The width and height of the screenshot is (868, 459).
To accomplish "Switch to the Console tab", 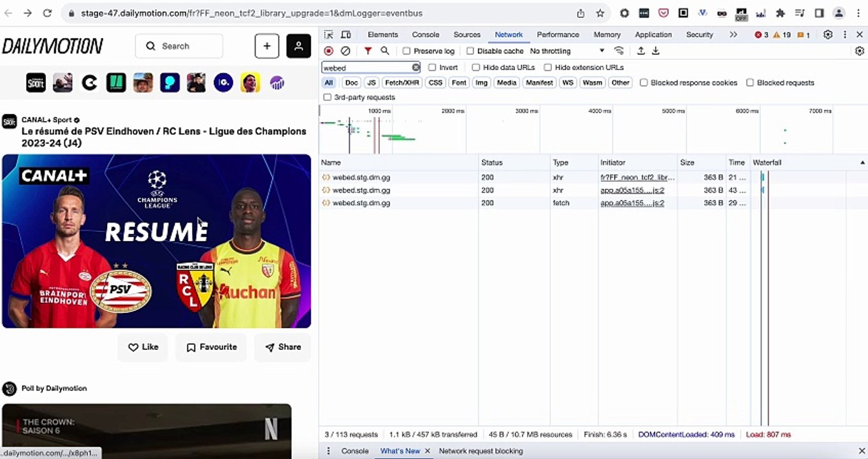I will tap(426, 34).
